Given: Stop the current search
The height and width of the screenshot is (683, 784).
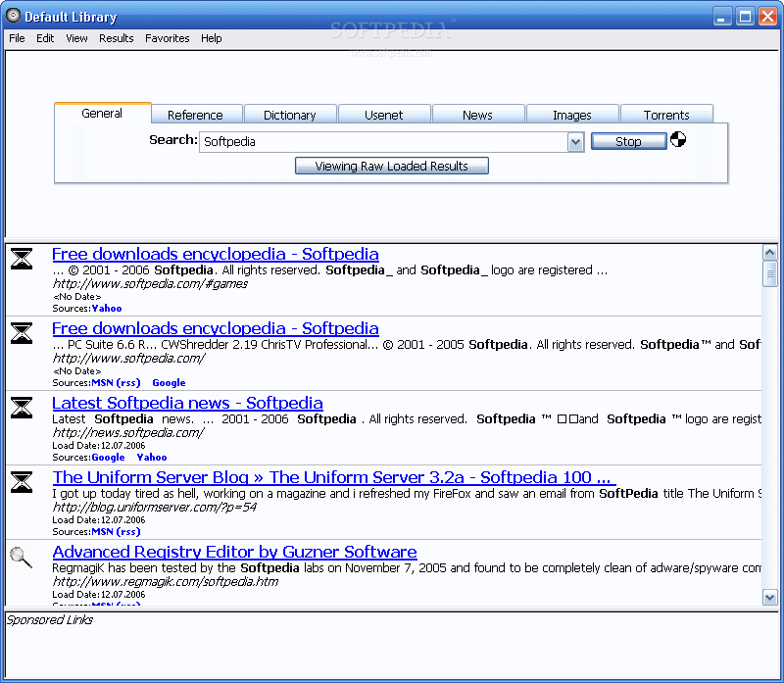Looking at the screenshot, I should (628, 141).
